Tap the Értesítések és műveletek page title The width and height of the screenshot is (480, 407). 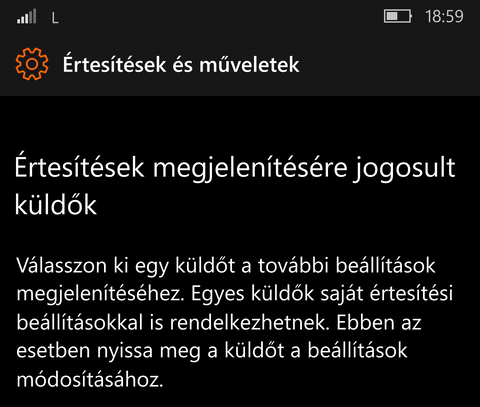coord(181,64)
